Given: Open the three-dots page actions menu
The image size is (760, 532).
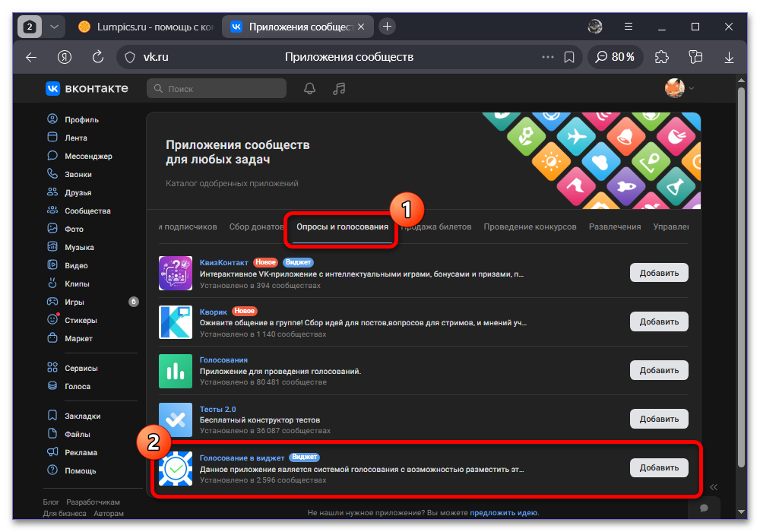Looking at the screenshot, I should pos(548,57).
